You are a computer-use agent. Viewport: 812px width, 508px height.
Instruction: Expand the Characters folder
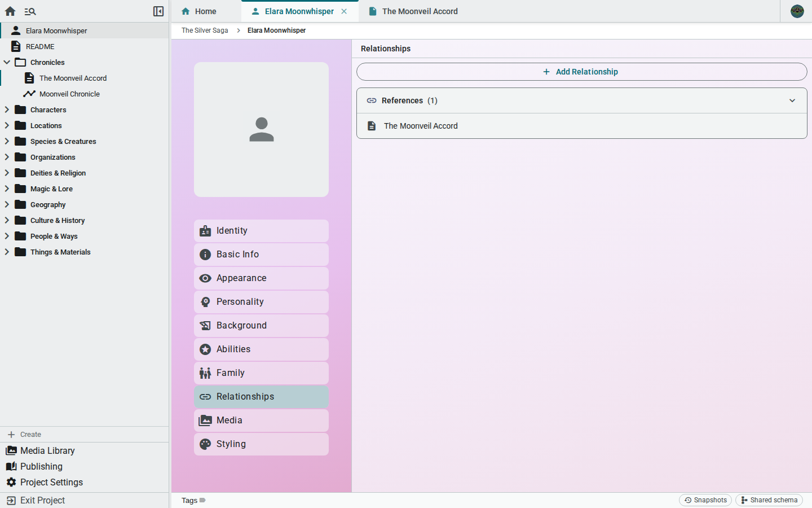pos(7,110)
